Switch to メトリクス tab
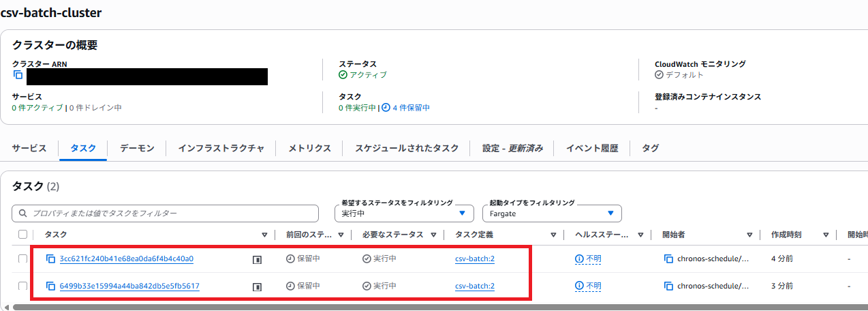This screenshot has height=311, width=868. pos(309,148)
